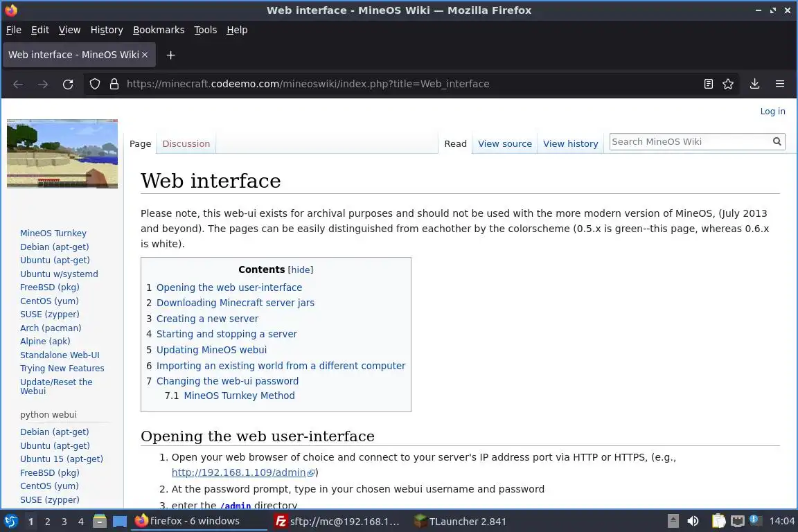Open the volume control tray icon
This screenshot has width=798, height=532.
point(693,521)
